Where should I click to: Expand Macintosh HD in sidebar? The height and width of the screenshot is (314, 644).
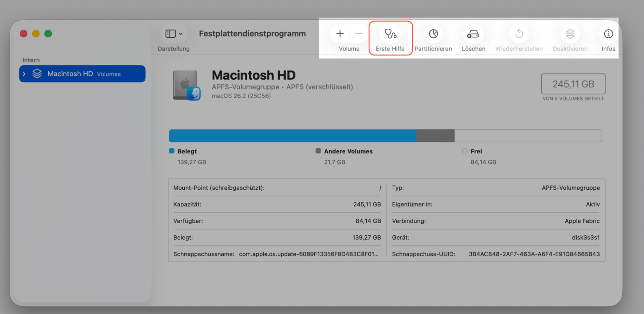(24, 74)
